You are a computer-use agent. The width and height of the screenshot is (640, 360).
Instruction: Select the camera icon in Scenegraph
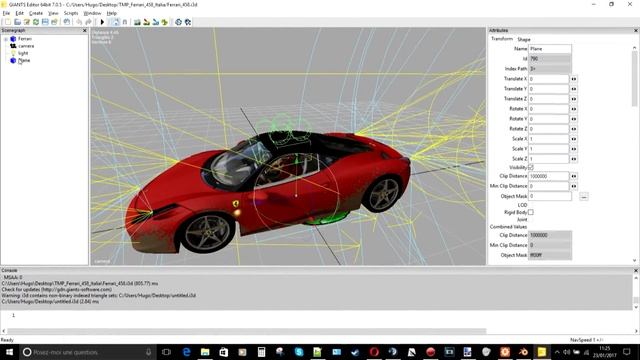[13, 46]
